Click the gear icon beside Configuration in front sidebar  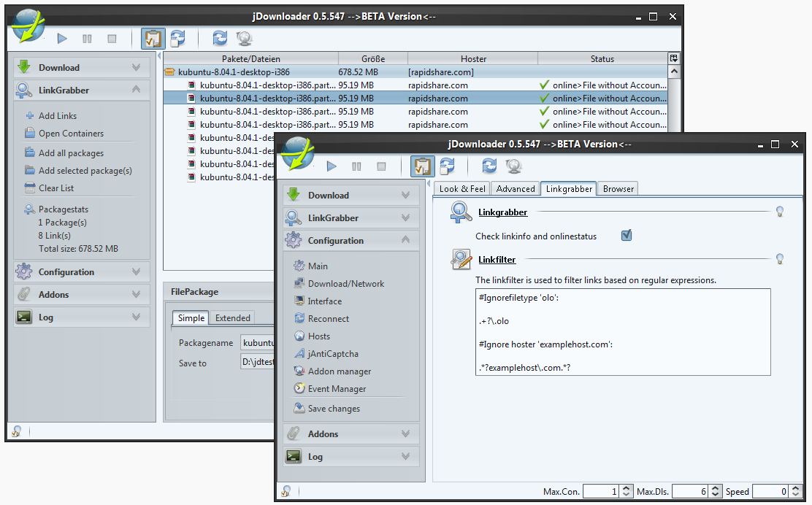tap(294, 240)
